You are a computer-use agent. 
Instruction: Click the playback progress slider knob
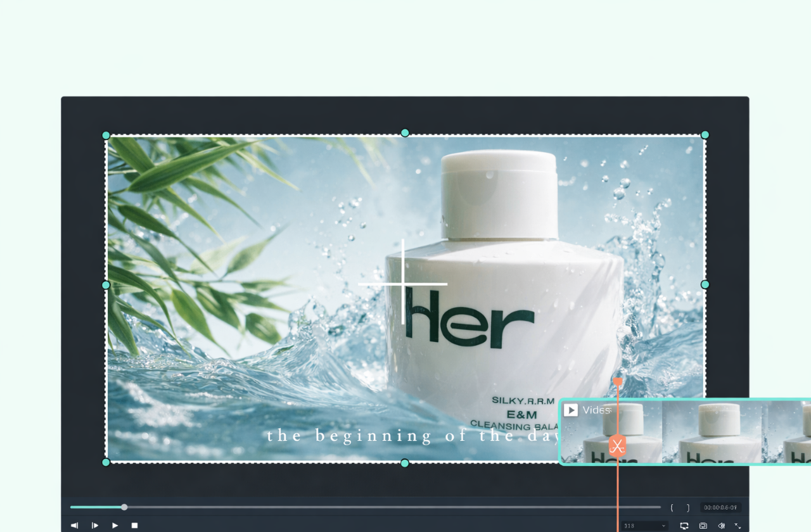tap(124, 507)
